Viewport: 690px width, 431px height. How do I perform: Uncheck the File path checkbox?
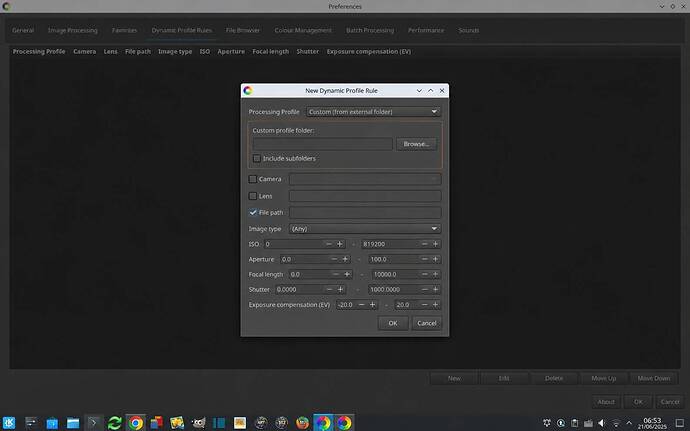click(253, 213)
